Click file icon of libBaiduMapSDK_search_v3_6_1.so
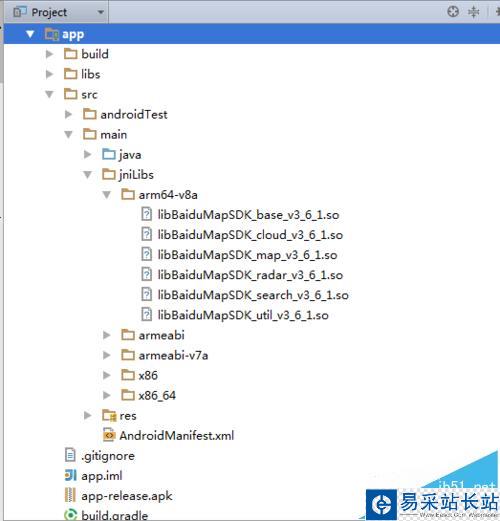This screenshot has height=521, width=500. pyautogui.click(x=146, y=295)
